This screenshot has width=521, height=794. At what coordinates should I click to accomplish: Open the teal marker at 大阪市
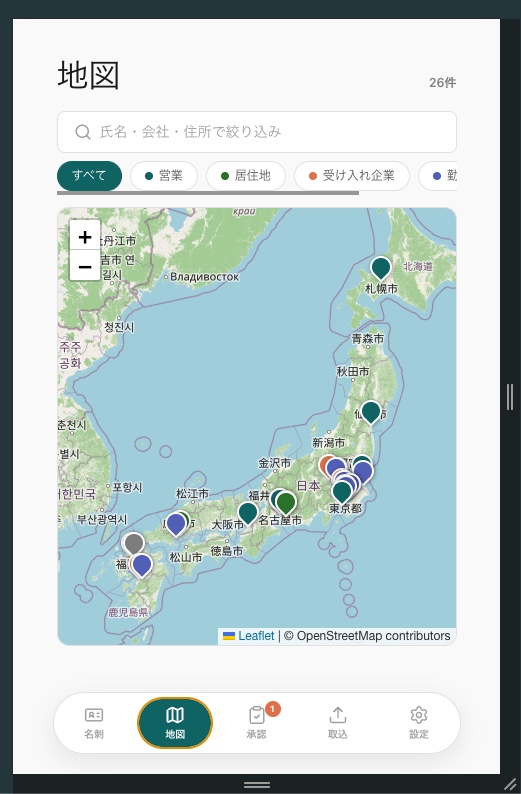(248, 512)
